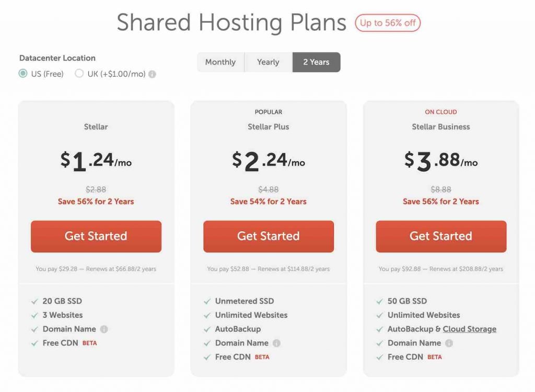Click info icon next to Stellar Domain Name

(x=104, y=329)
